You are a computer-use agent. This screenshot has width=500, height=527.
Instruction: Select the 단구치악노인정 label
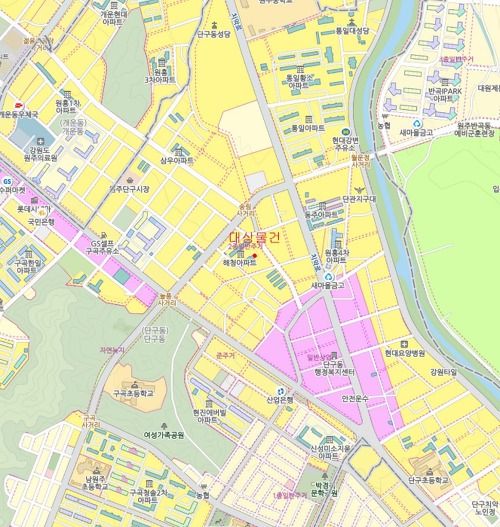486,508
